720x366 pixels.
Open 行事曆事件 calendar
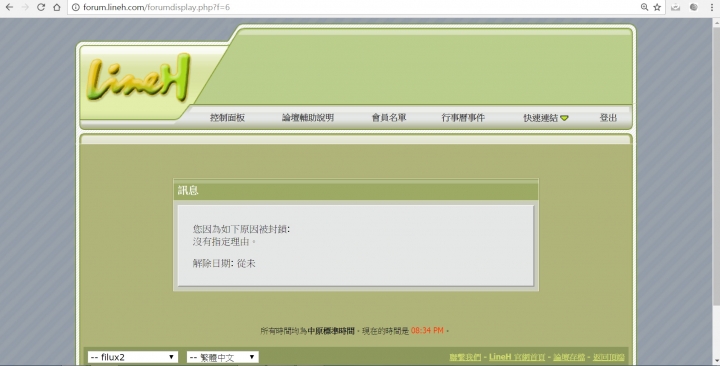[463, 118]
